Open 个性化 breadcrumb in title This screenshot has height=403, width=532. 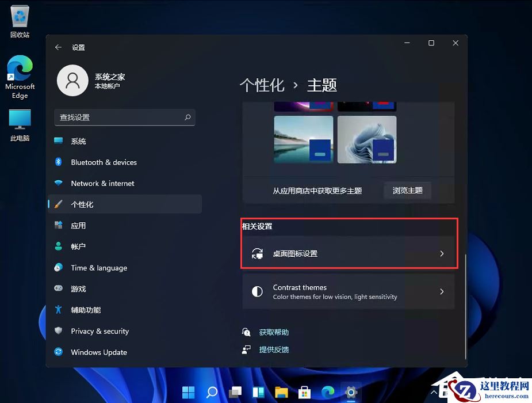click(262, 85)
